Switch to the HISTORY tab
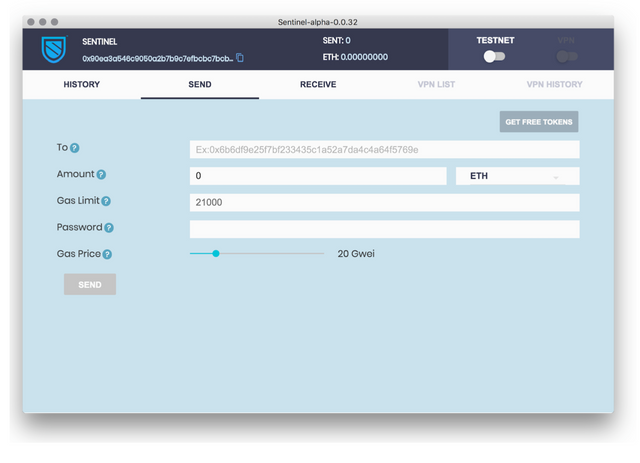640x463 pixels. pos(82,85)
